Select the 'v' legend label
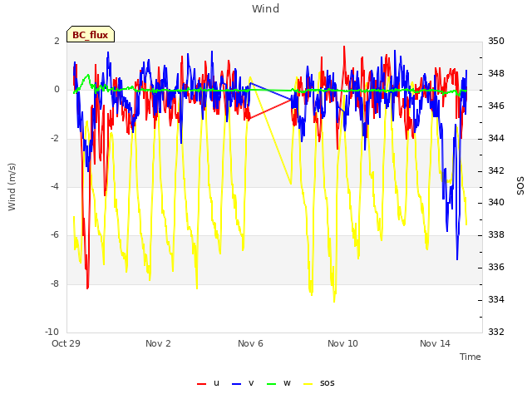 [x=251, y=383]
